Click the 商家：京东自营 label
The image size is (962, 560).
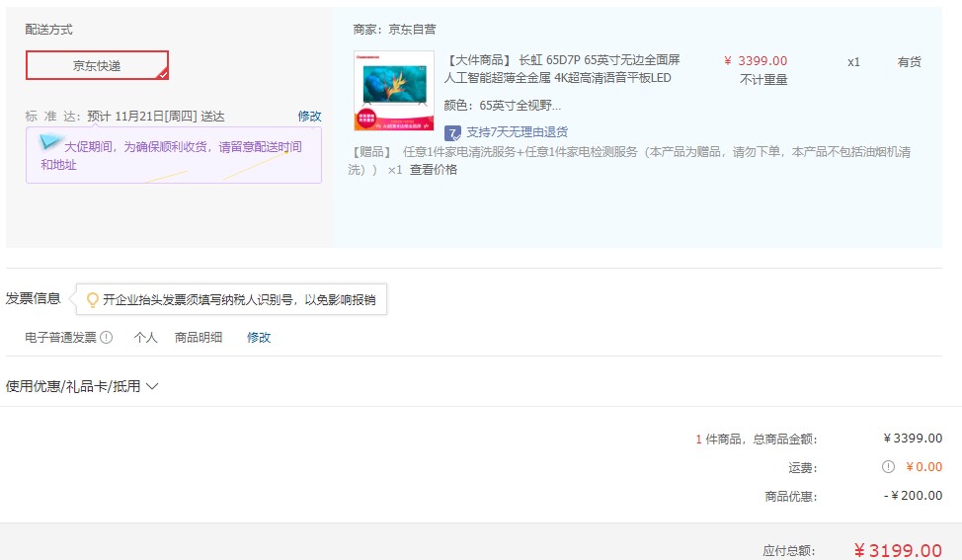pyautogui.click(x=394, y=30)
